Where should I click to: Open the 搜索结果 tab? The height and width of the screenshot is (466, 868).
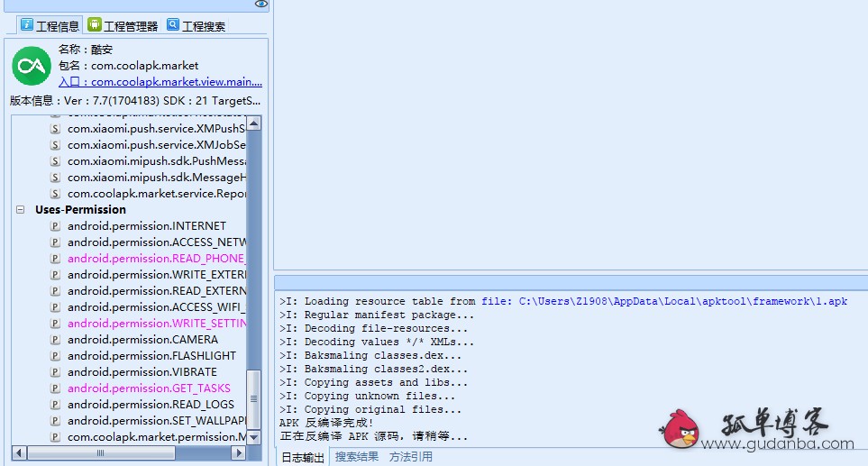coord(357,457)
